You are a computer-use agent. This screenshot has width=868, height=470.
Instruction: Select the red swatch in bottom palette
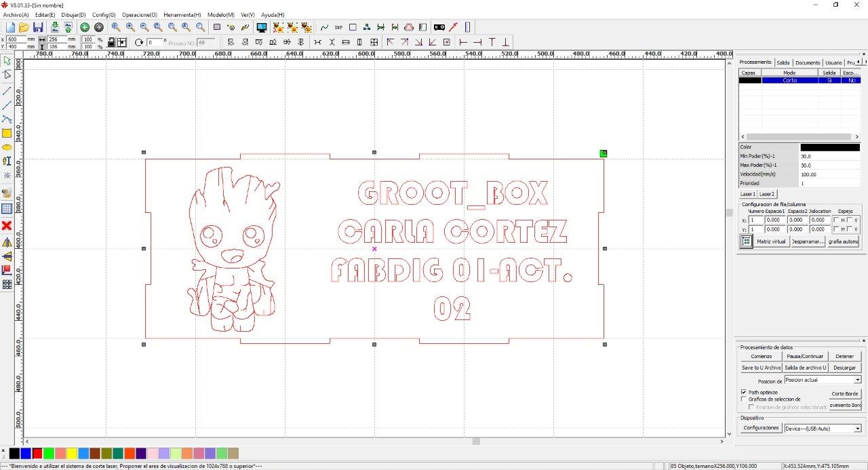[x=37, y=453]
